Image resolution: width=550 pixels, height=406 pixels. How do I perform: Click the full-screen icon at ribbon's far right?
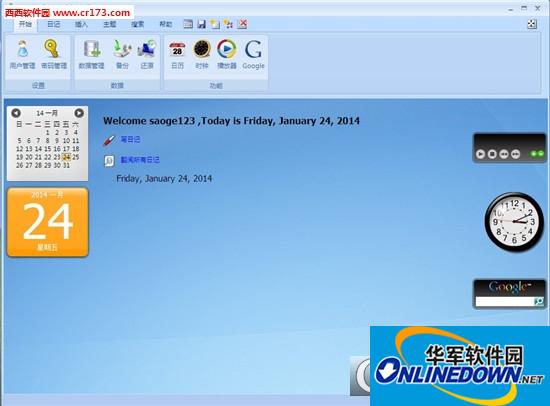pos(532,24)
